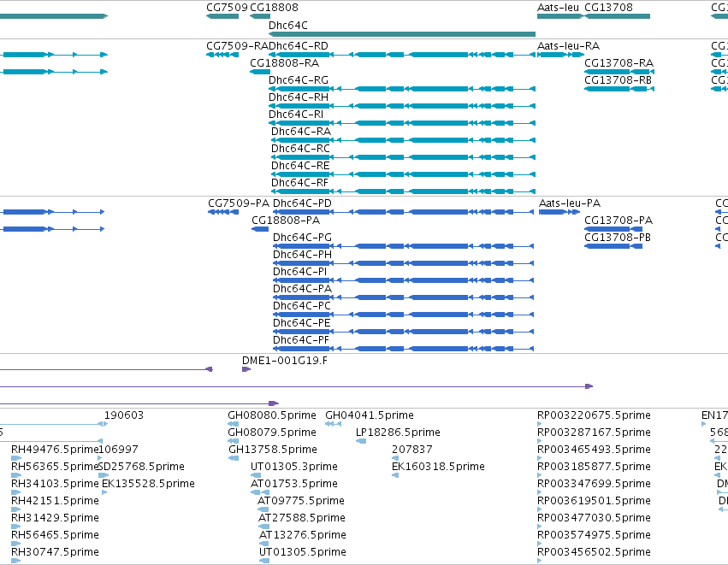The image size is (728, 565).
Task: Select the Dhc64C gene bar
Action: (402, 34)
